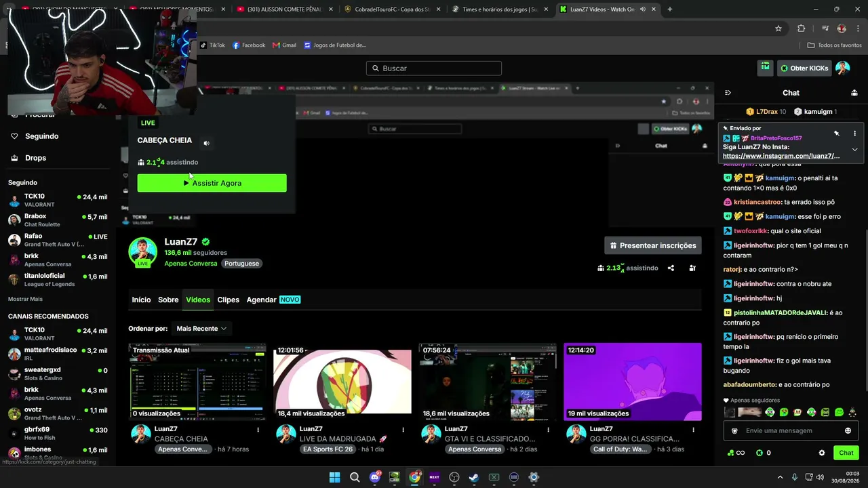Click the LuanZ7 channel avatar
Viewport: 868px width, 488px height.
pos(143,251)
